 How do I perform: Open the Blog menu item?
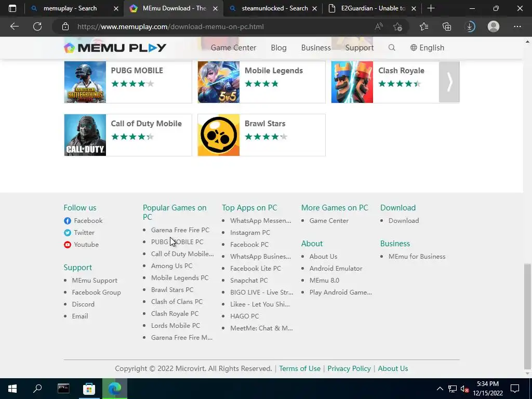278,48
